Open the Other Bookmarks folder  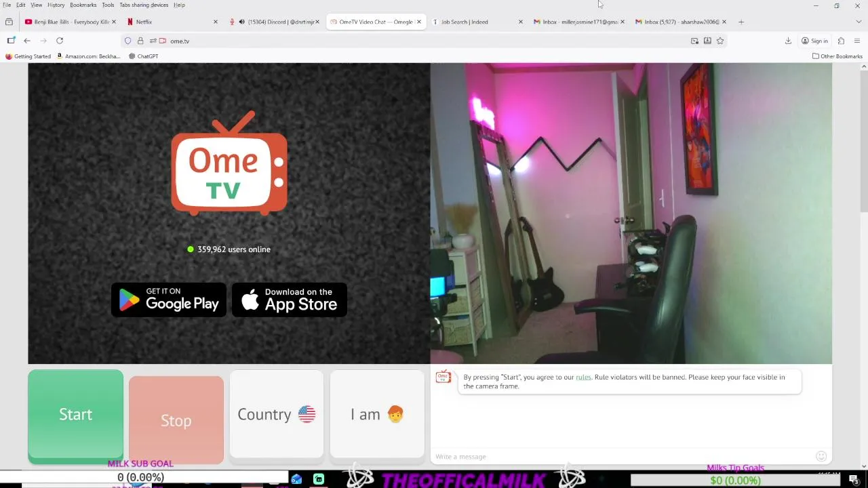837,56
